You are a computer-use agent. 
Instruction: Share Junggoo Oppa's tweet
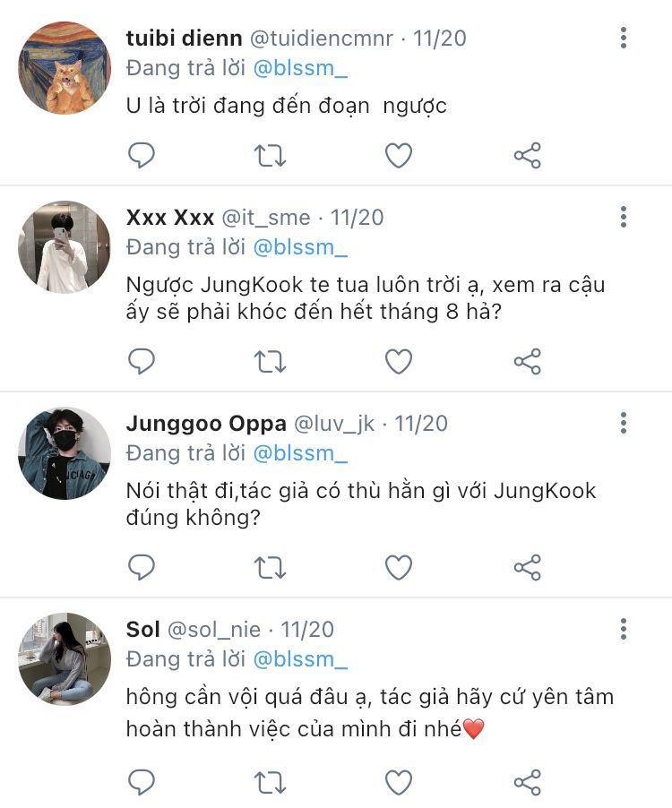(527, 567)
